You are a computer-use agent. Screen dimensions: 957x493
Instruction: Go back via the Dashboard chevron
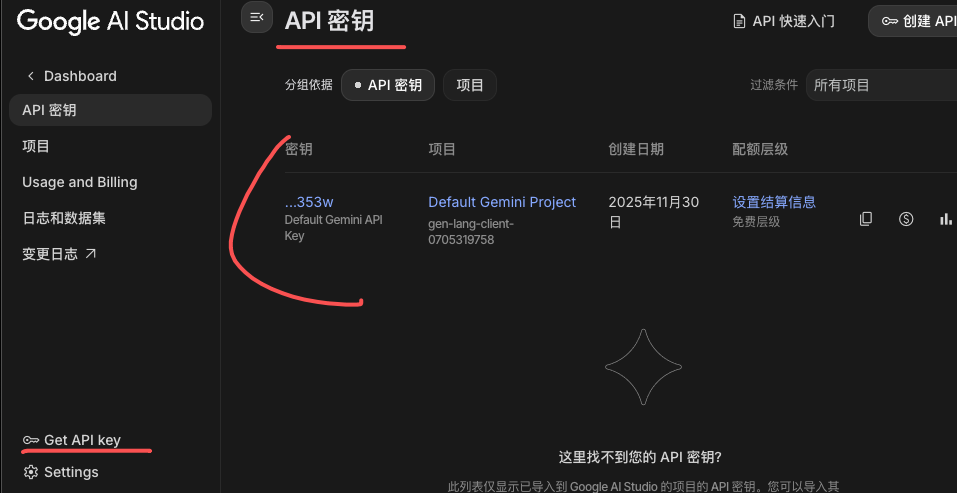click(x=31, y=76)
